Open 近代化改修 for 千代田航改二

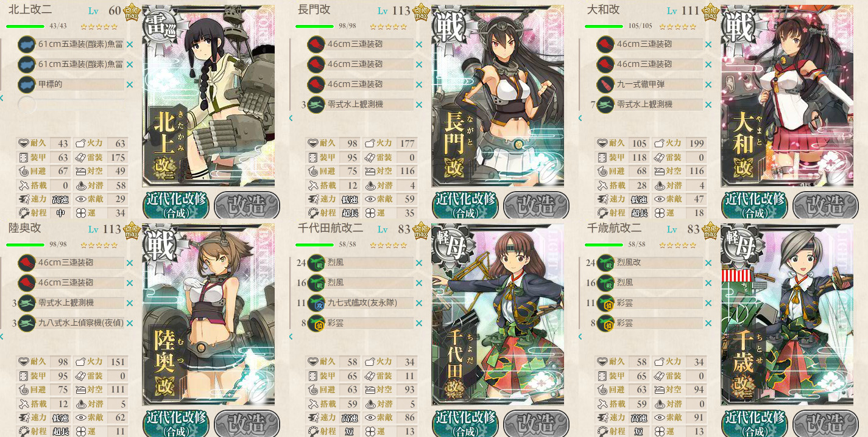coord(465,424)
